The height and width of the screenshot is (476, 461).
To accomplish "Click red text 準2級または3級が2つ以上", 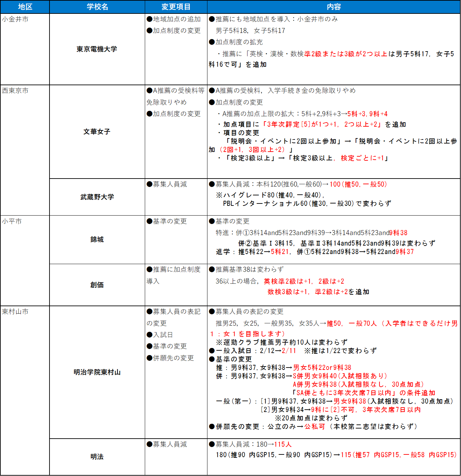I will tap(346, 54).
